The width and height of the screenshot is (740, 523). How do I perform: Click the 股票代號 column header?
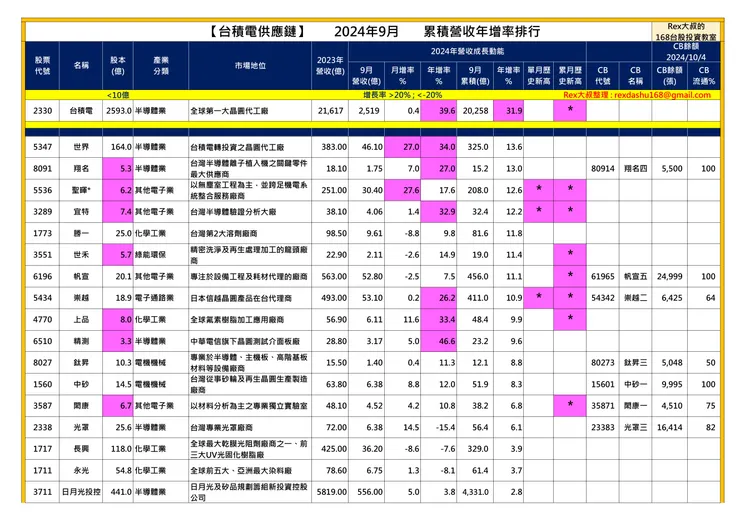pos(42,66)
